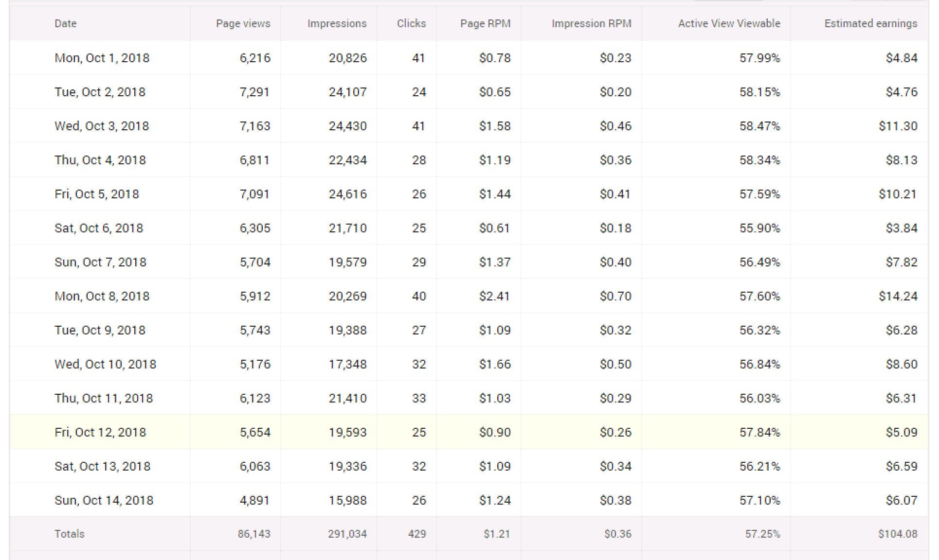Sort by Page RPM column header

coord(485,23)
